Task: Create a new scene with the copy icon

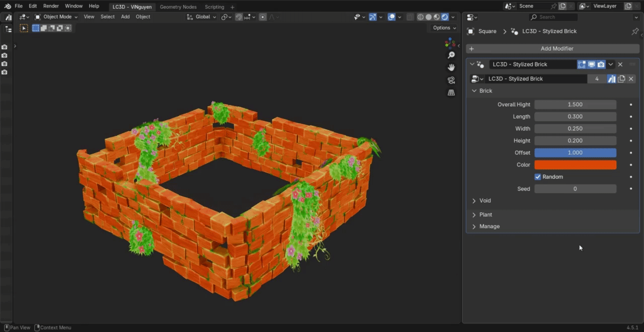Action: (562, 6)
